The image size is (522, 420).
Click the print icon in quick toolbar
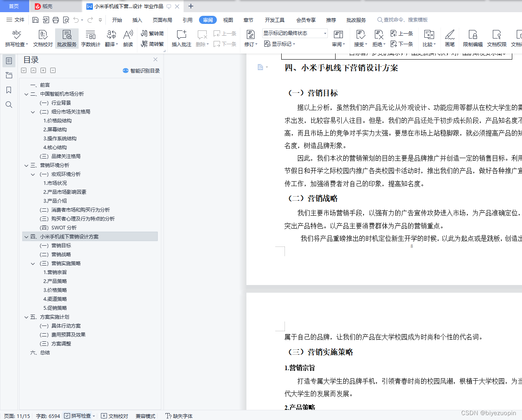[x=56, y=20]
